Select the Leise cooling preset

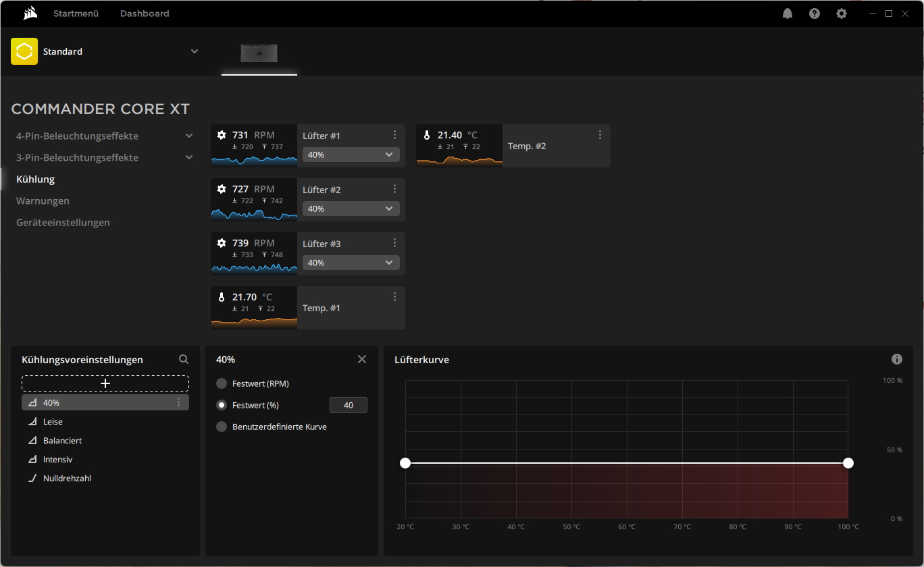[x=105, y=421]
